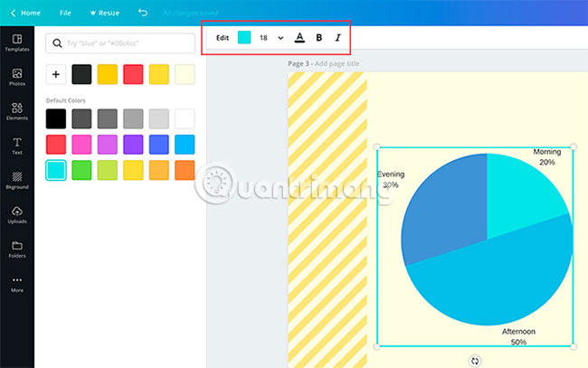This screenshot has width=588, height=368.
Task: Click the Edit chart button
Action: click(x=223, y=37)
